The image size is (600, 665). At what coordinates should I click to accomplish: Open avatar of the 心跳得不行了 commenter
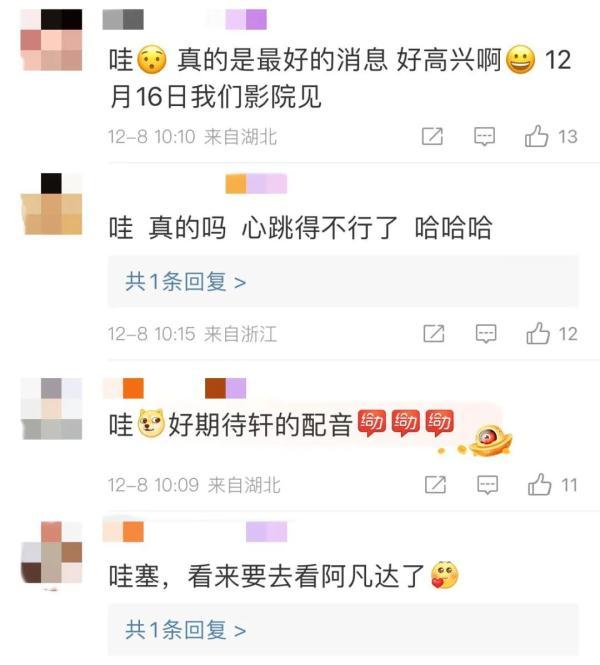(x=51, y=204)
